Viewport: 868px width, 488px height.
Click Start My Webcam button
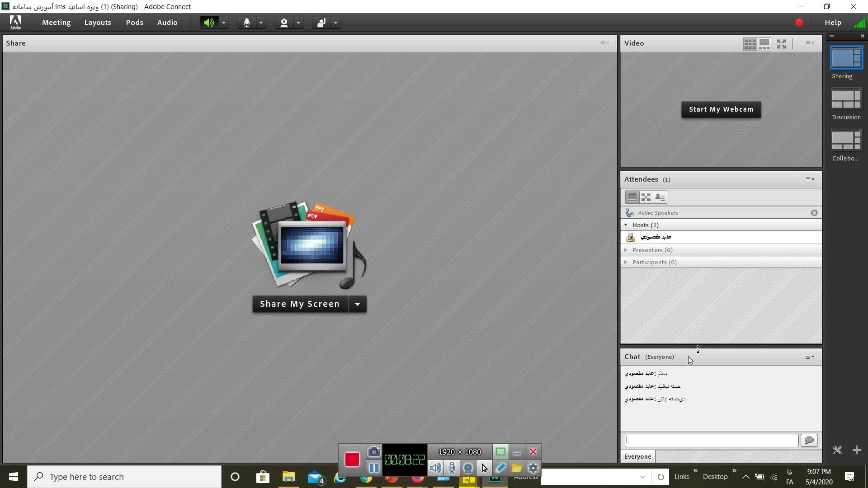pos(721,109)
